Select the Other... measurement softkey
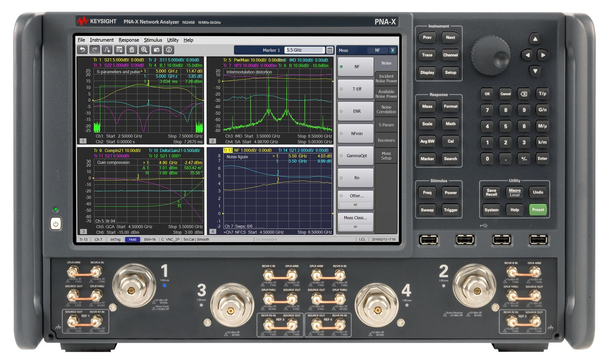The width and height of the screenshot is (606, 364). [x=355, y=200]
